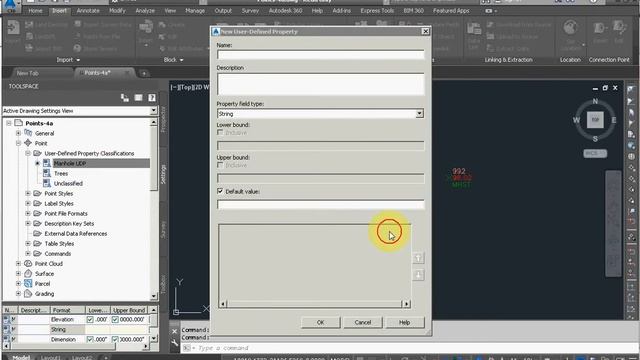Image resolution: width=640 pixels, height=360 pixels.
Task: Select the Description Key Sets tree item
Action: click(69, 224)
